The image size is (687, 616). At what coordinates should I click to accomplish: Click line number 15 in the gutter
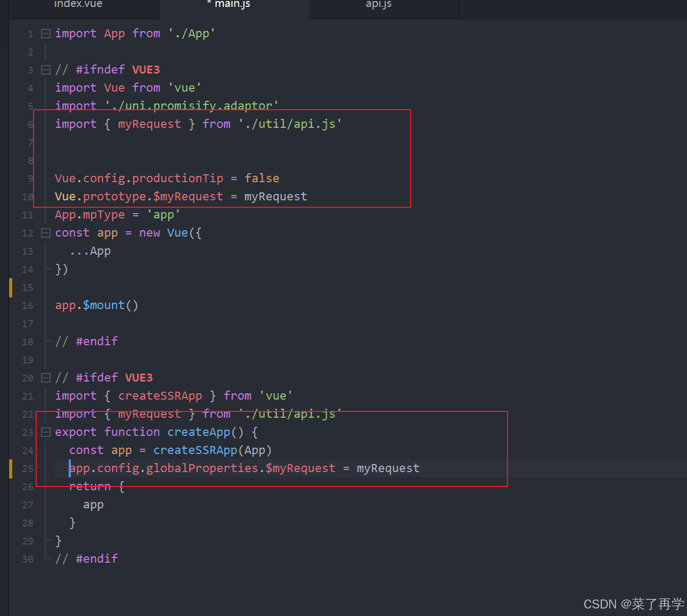point(28,288)
